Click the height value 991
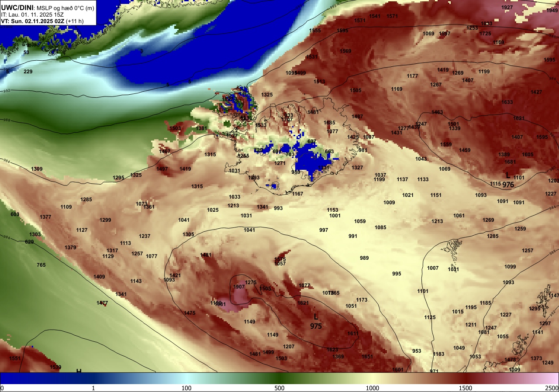The height and width of the screenshot is (392, 559). click(353, 236)
